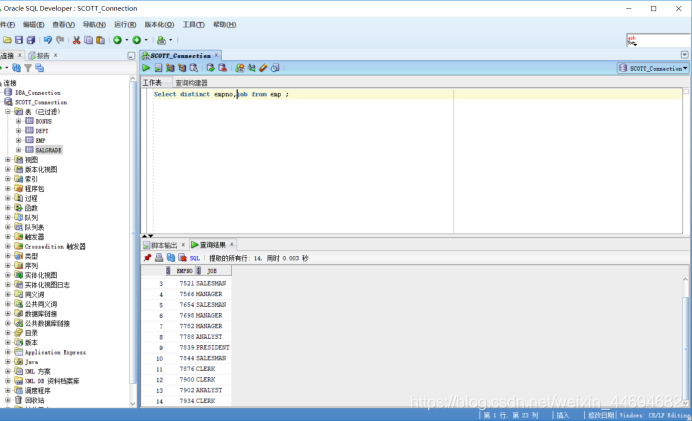
Task: Refresh the connections tree
Action: pos(16,68)
